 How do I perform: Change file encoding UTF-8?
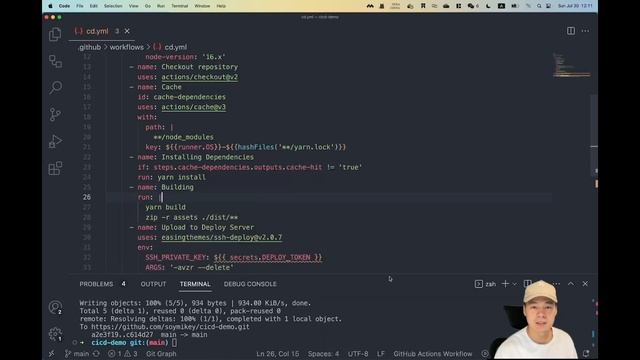[358, 354]
